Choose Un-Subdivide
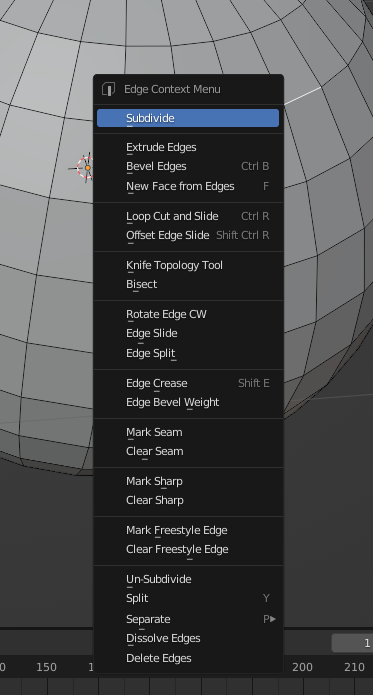 pyautogui.click(x=188, y=579)
